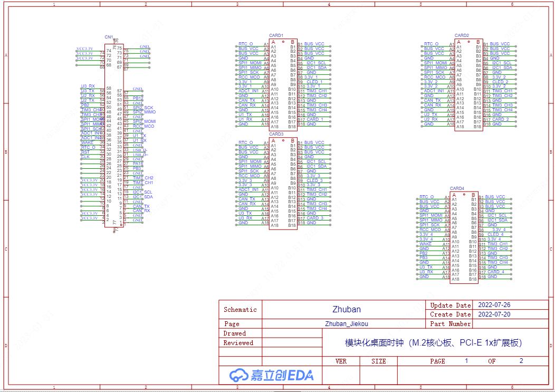Click the create date value 2022-07-20

494,314
